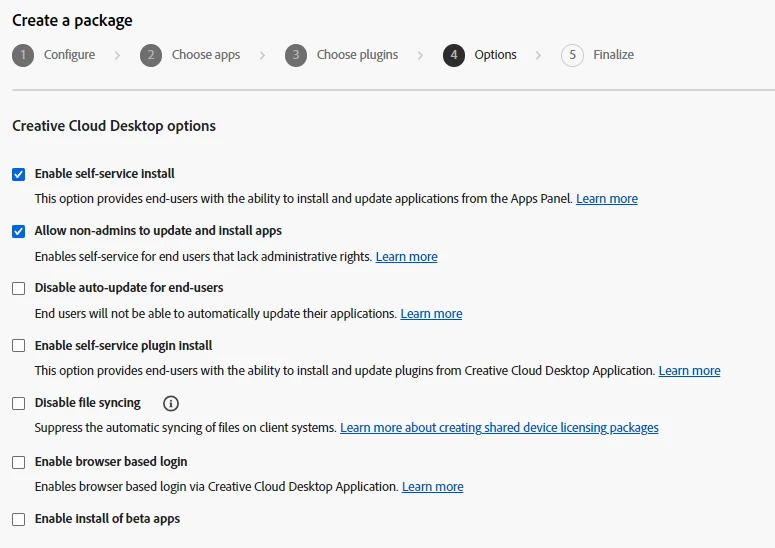Select the Options step label

(495, 54)
